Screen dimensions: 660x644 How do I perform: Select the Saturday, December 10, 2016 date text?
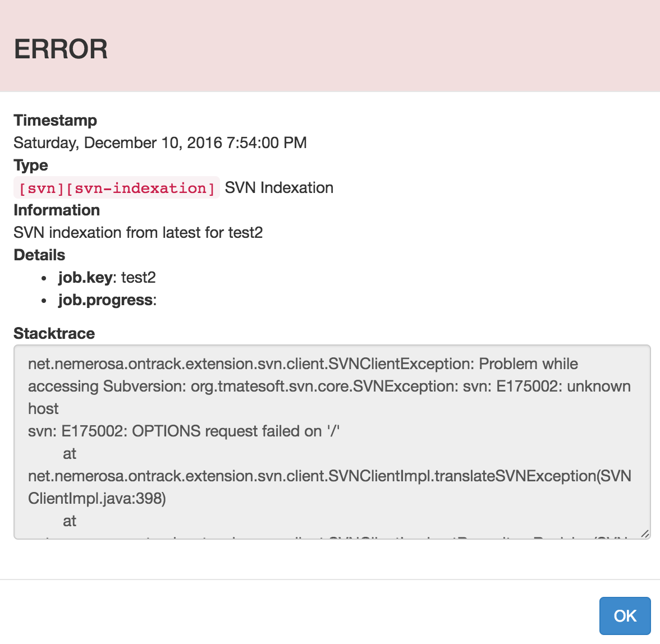tap(160, 142)
